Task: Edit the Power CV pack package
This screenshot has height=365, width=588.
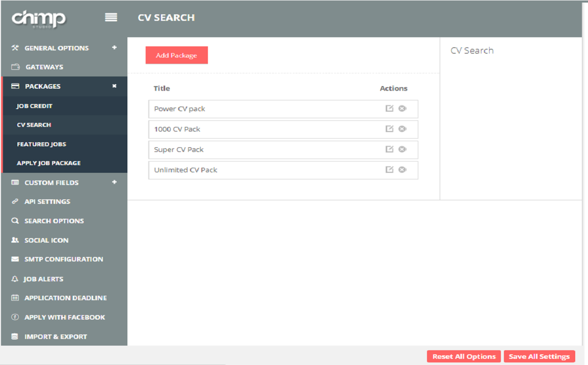Action: click(x=389, y=109)
